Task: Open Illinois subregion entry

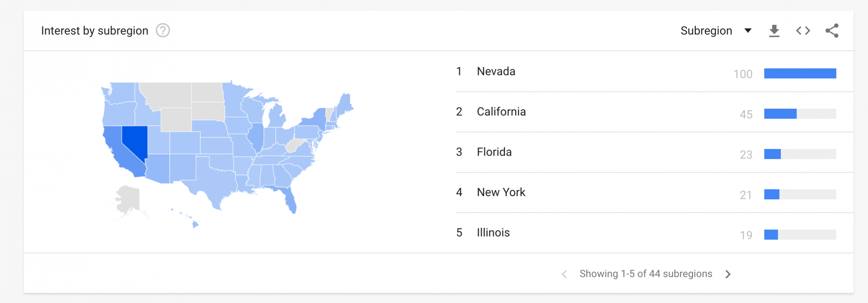Action: coord(655,233)
